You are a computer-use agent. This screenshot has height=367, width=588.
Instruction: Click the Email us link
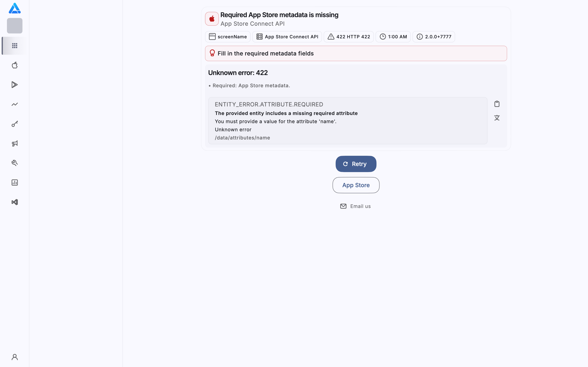coord(355,206)
